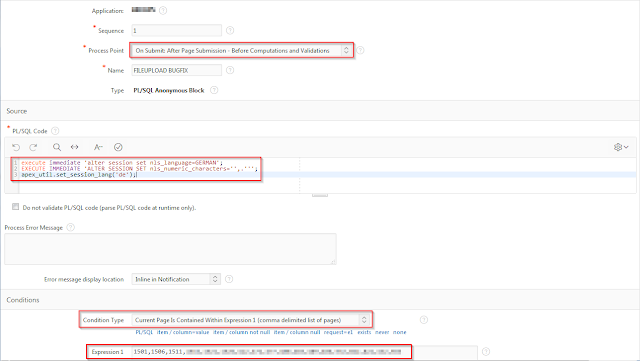Click the PL/SQL condition shortcut link
The image size is (640, 361).
pyautogui.click(x=144, y=332)
